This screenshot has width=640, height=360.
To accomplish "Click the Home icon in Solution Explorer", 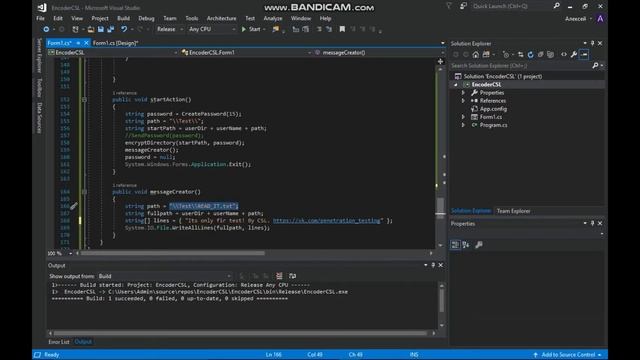I will click(476, 54).
